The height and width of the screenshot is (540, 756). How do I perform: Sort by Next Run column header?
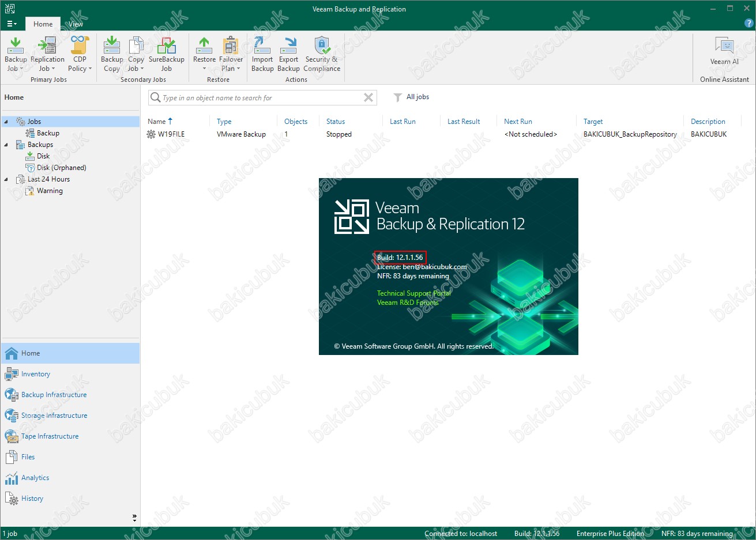click(x=518, y=122)
